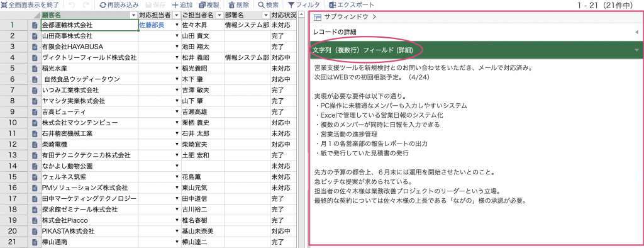Open record detail icon for 探求館ゼミナール株式会社
The image size is (644, 248).
click(x=35, y=210)
